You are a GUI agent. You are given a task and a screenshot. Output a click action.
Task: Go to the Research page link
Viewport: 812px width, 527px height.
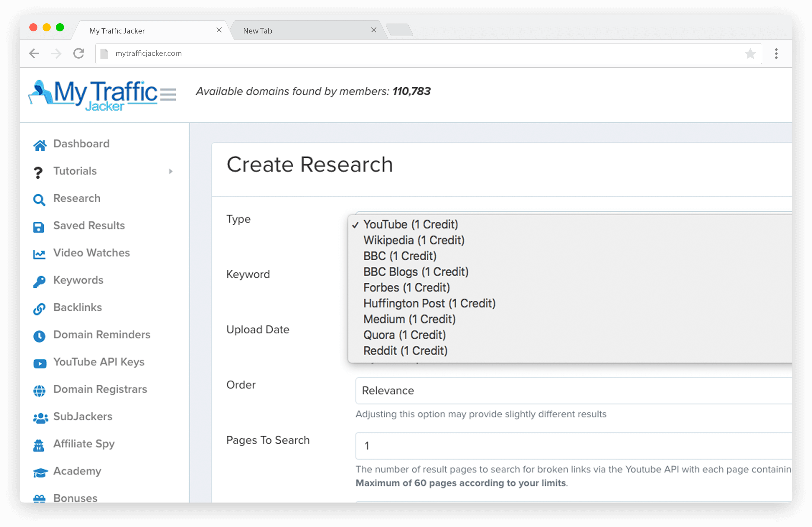point(77,198)
